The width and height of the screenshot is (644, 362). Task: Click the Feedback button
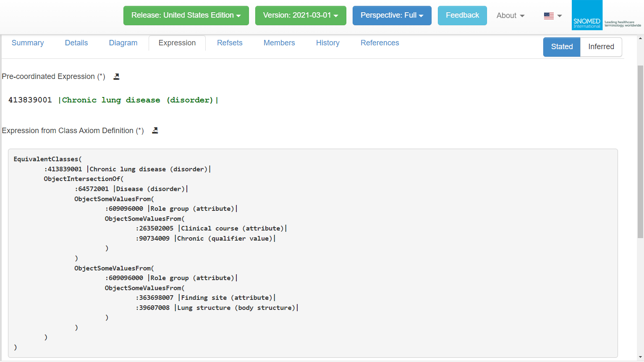(462, 16)
